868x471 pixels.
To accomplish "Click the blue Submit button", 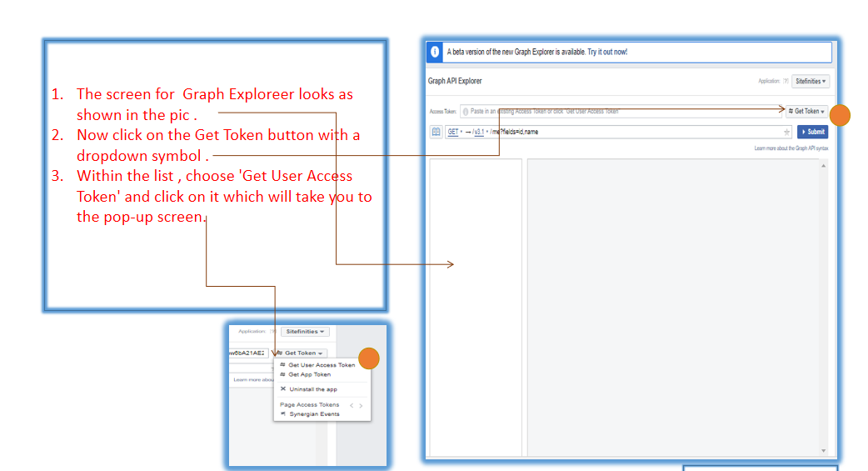I will point(813,132).
